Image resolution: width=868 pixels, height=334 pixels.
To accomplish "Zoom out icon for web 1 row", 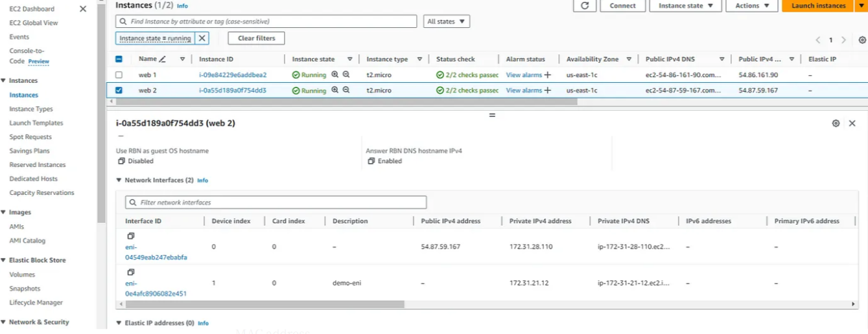I will point(346,74).
